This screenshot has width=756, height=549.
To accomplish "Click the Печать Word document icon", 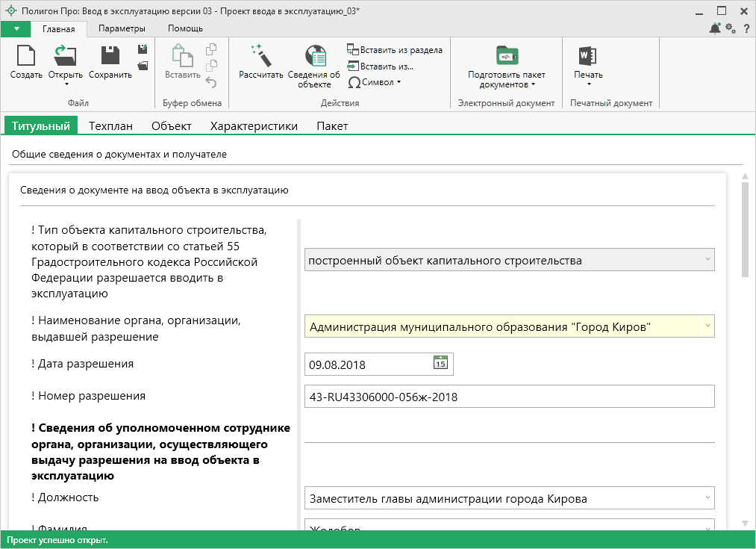I will [x=587, y=57].
